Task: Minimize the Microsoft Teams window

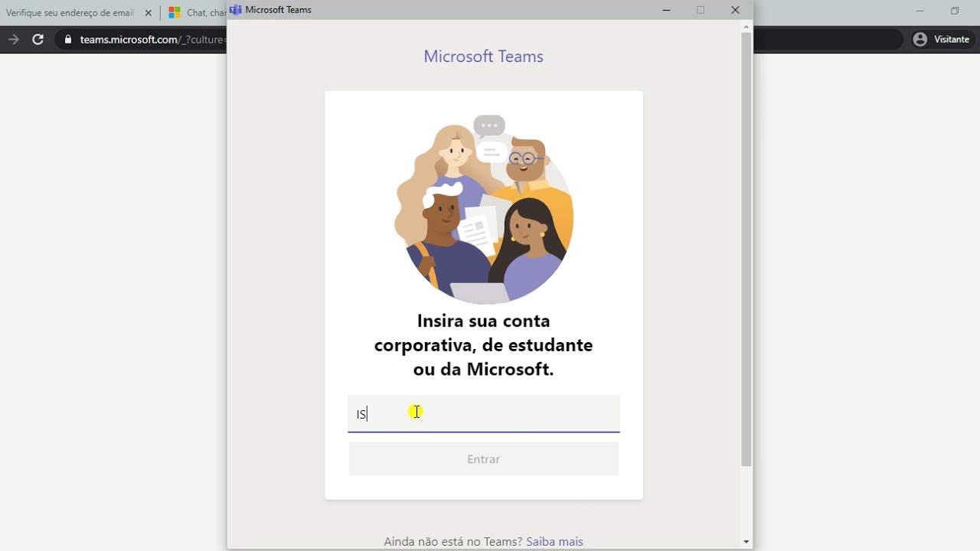Action: click(x=666, y=10)
